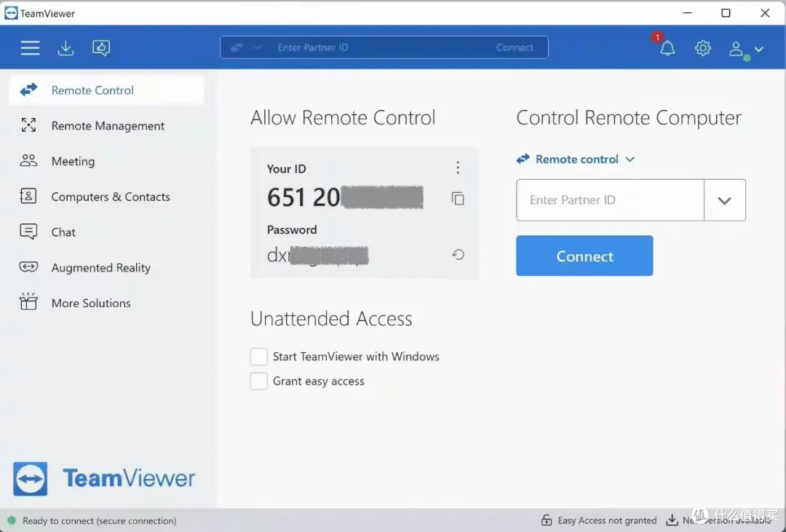
Task: Click Easy Access not granted status
Action: [607, 521]
